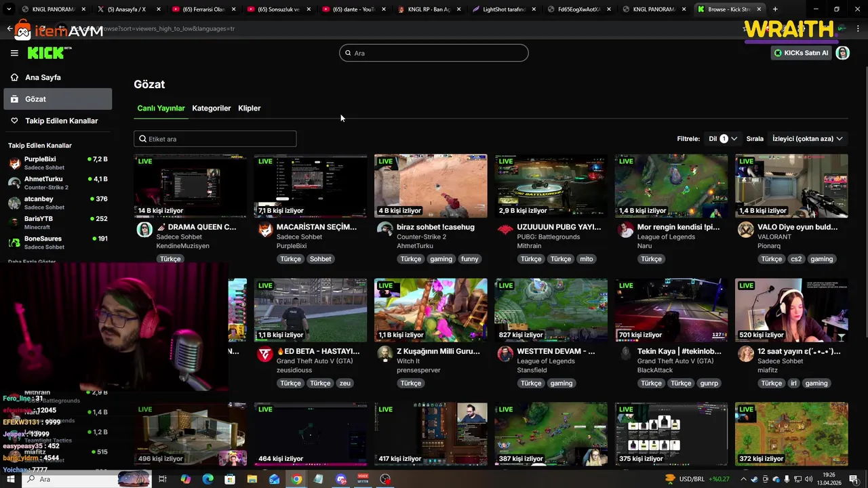Click zeusidiouss channel avatar
Image resolution: width=868 pixels, height=488 pixels.
tap(265, 354)
